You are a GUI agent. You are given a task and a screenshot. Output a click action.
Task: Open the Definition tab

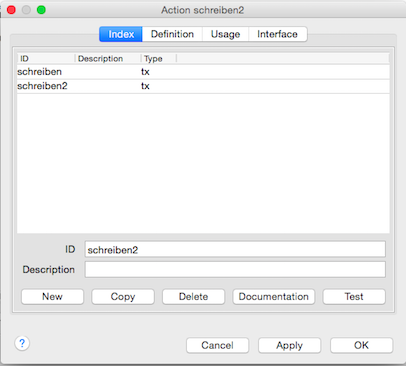172,34
